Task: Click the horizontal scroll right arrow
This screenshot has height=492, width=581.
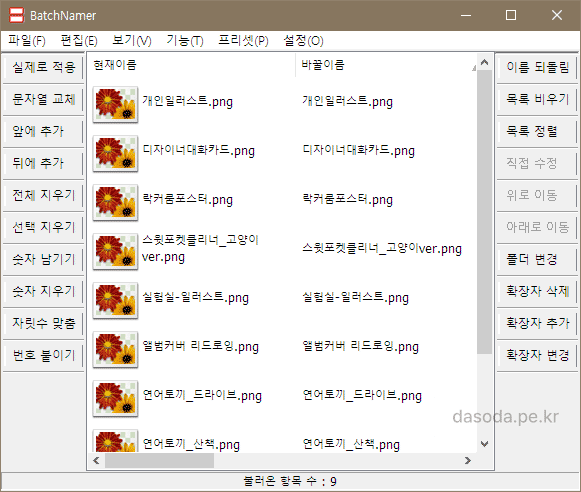Action: pos(468,461)
